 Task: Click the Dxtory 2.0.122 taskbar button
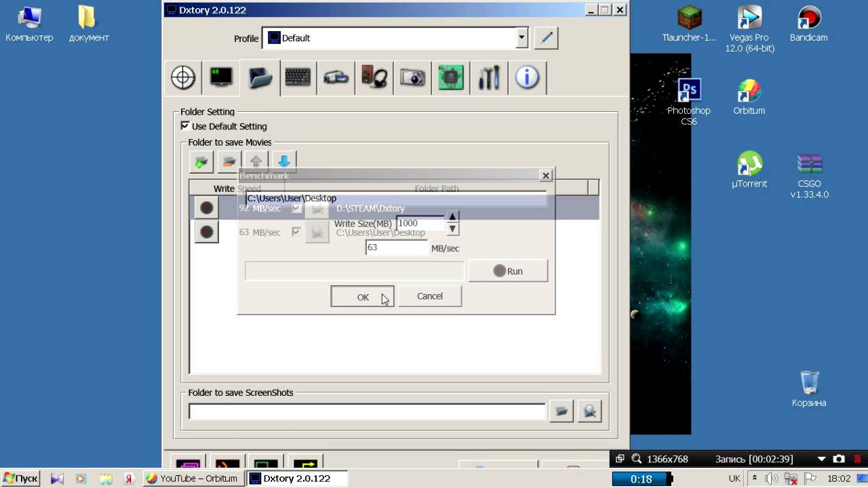tap(296, 479)
